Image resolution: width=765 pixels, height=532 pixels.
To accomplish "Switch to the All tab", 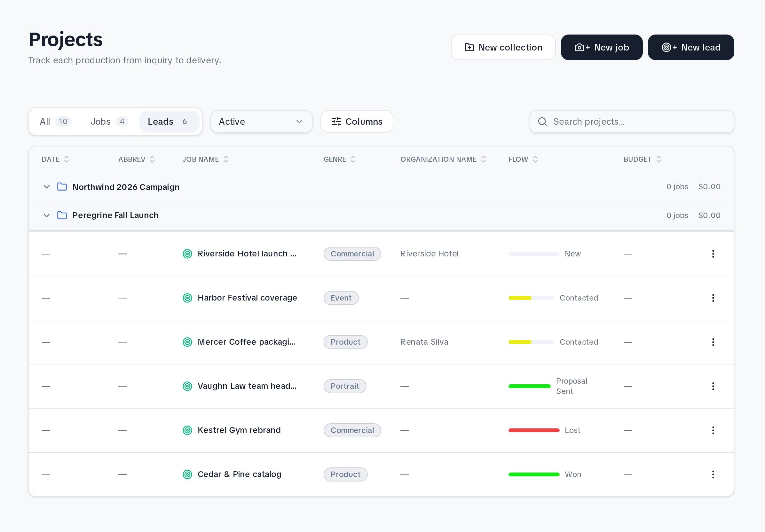I will [55, 121].
